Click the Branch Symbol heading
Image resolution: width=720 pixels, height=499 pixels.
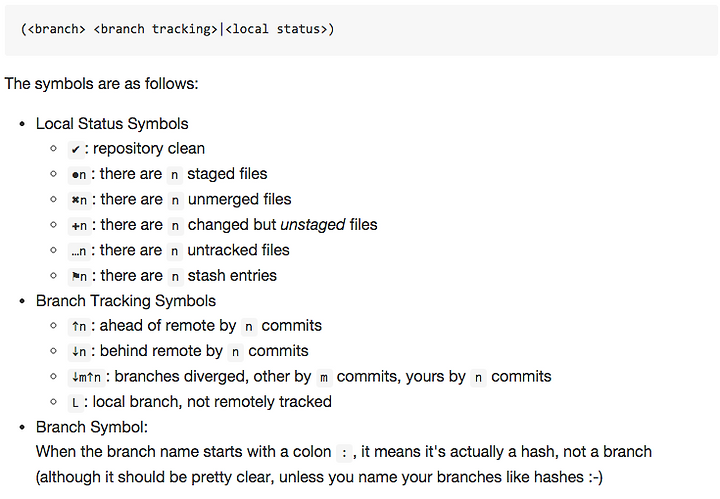pyautogui.click(x=92, y=427)
